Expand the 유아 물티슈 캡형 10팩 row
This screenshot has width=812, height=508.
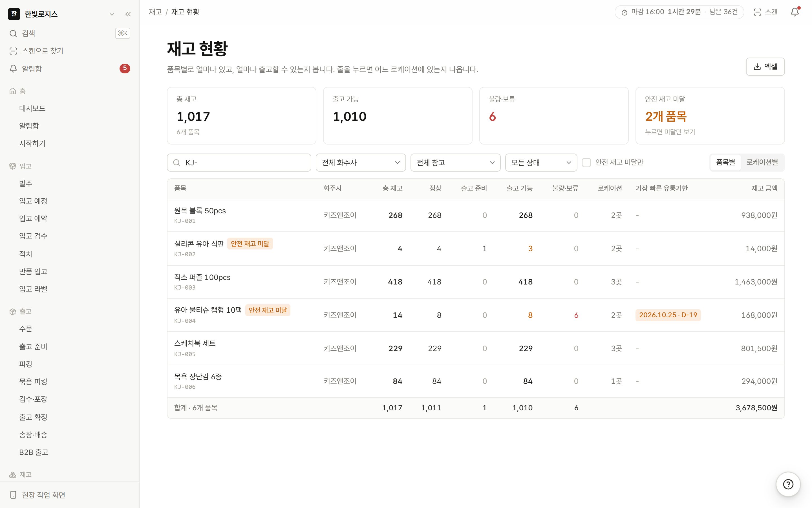pos(475,315)
